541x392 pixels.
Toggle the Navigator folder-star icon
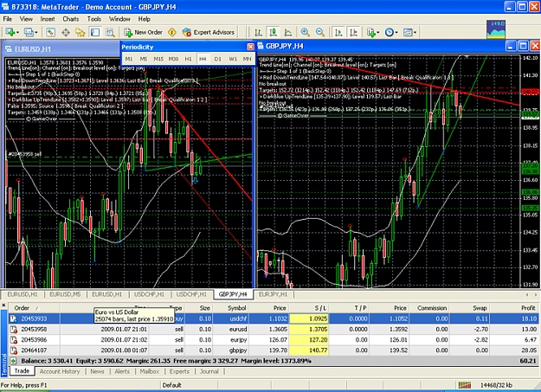tap(81, 32)
